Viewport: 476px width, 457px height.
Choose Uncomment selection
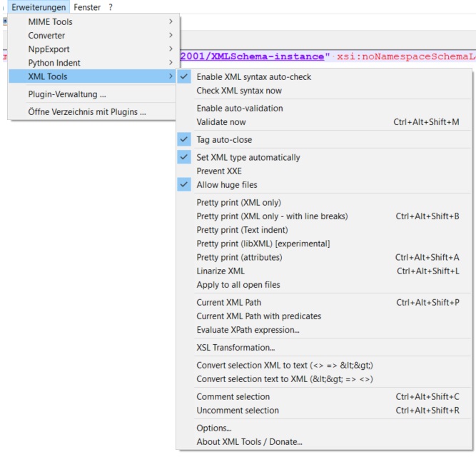324,411
